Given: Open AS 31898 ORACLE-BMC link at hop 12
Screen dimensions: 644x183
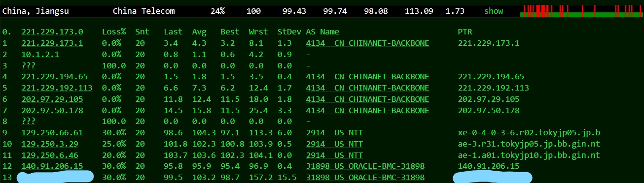Looking at the screenshot, I should [x=365, y=166].
